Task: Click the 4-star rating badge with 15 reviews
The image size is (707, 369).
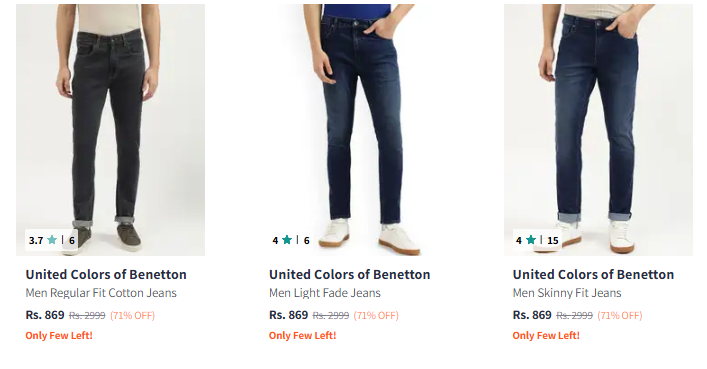Action: click(x=537, y=240)
